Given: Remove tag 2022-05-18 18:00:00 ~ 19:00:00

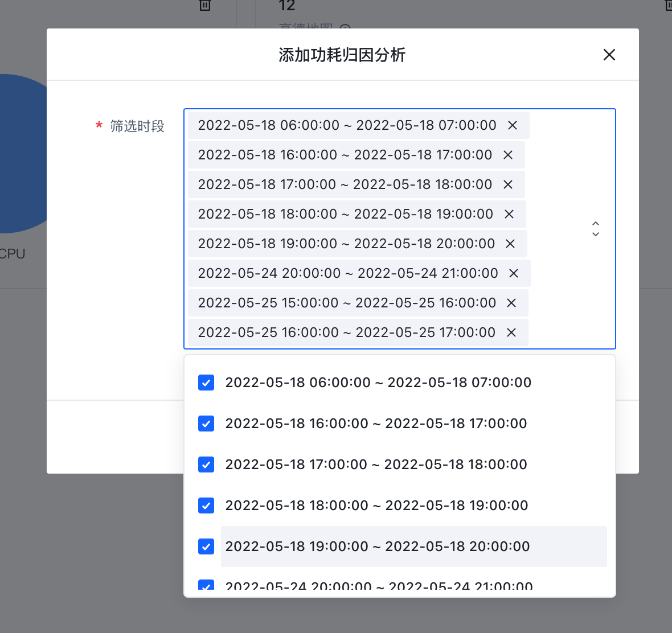Looking at the screenshot, I should (509, 214).
